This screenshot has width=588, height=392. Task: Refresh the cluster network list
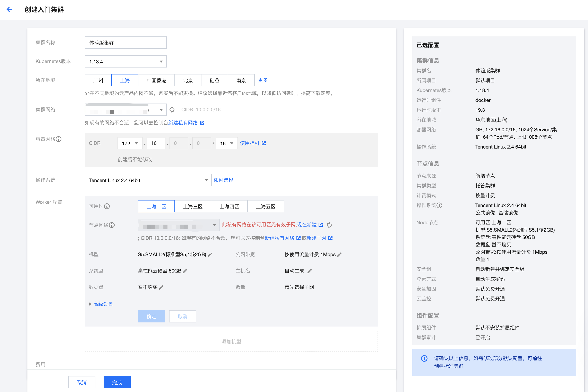pyautogui.click(x=172, y=109)
